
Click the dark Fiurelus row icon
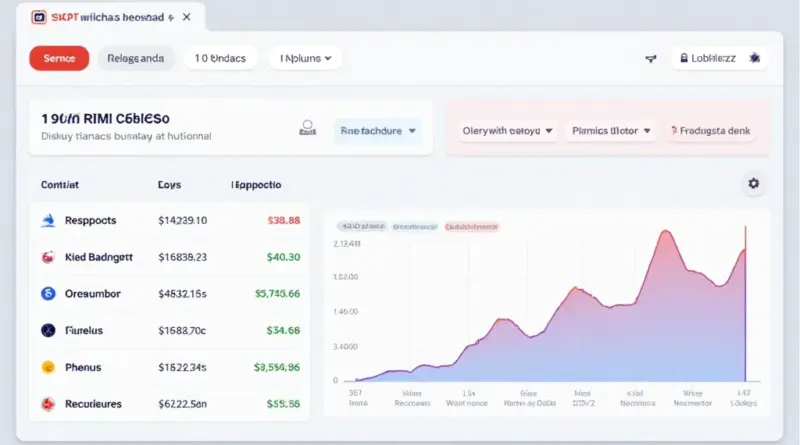pyautogui.click(x=46, y=330)
